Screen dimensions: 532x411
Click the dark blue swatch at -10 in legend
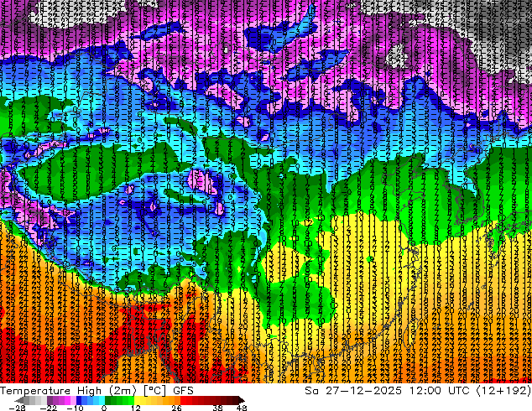pyautogui.click(x=79, y=400)
